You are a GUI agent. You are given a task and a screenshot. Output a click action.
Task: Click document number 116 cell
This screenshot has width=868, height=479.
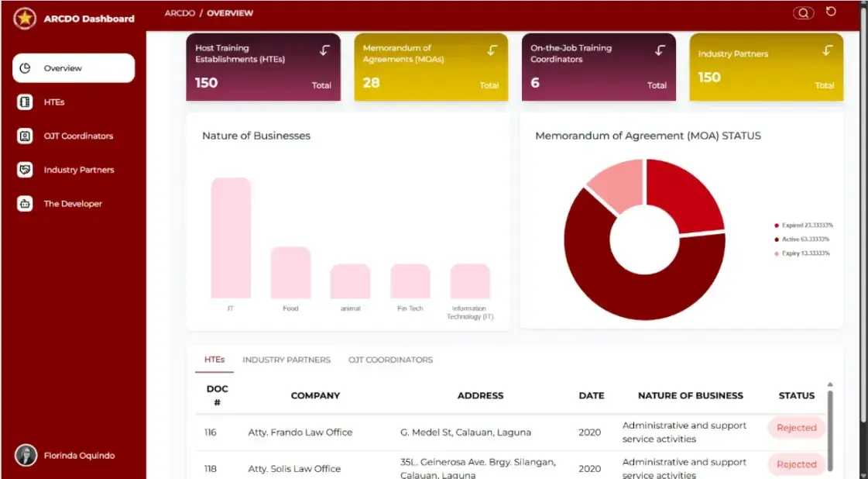(211, 432)
